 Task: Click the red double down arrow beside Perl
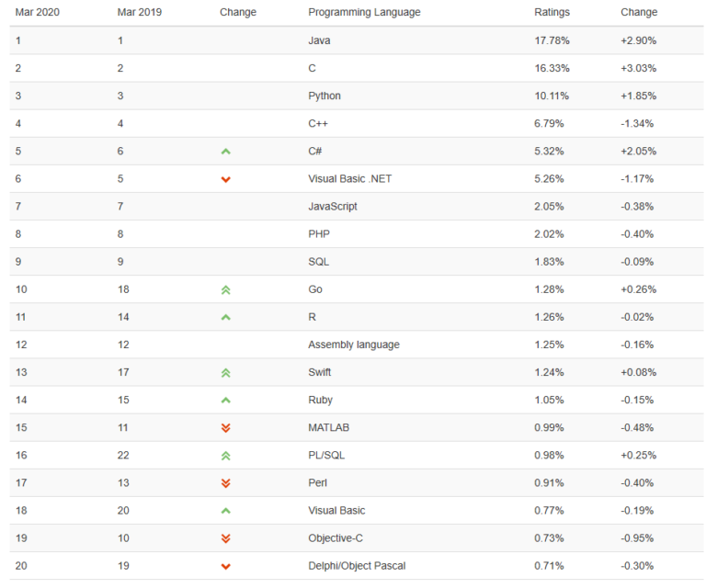coord(225,482)
